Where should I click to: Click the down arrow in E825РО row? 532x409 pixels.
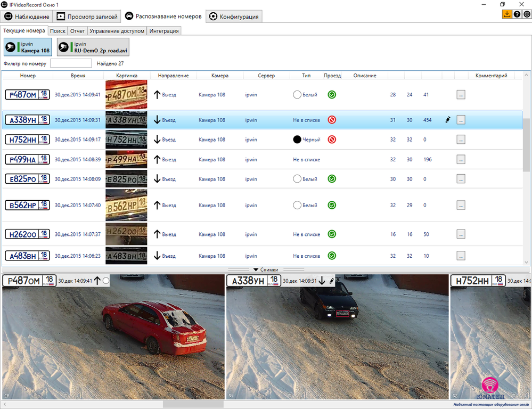click(x=157, y=179)
